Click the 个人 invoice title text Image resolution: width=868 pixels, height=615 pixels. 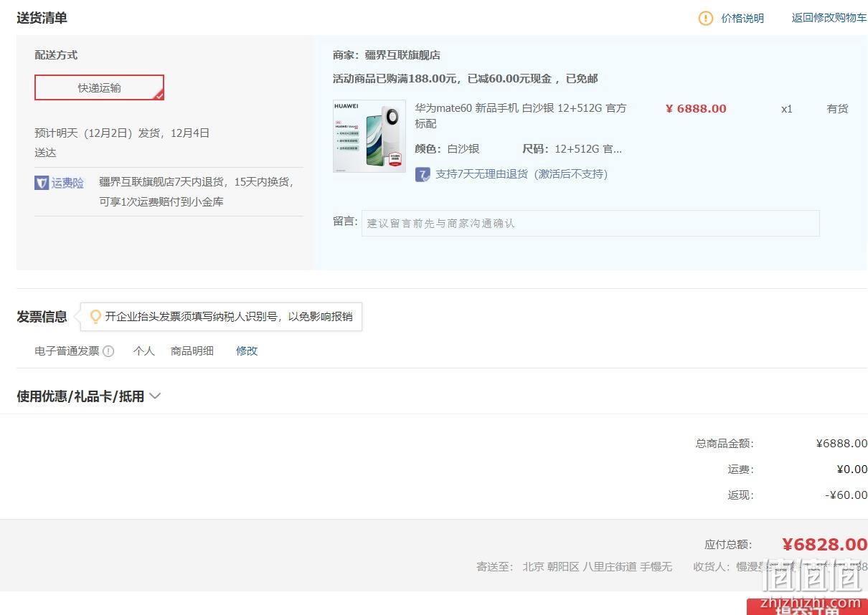tap(143, 351)
